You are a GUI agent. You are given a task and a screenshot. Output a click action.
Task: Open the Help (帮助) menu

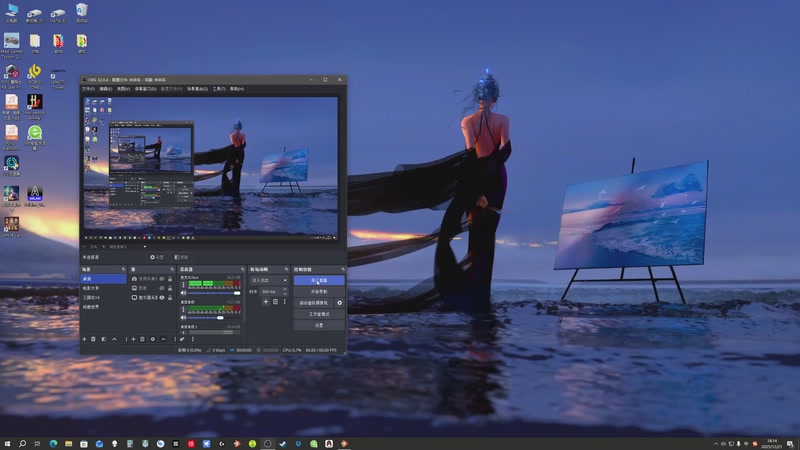point(237,89)
